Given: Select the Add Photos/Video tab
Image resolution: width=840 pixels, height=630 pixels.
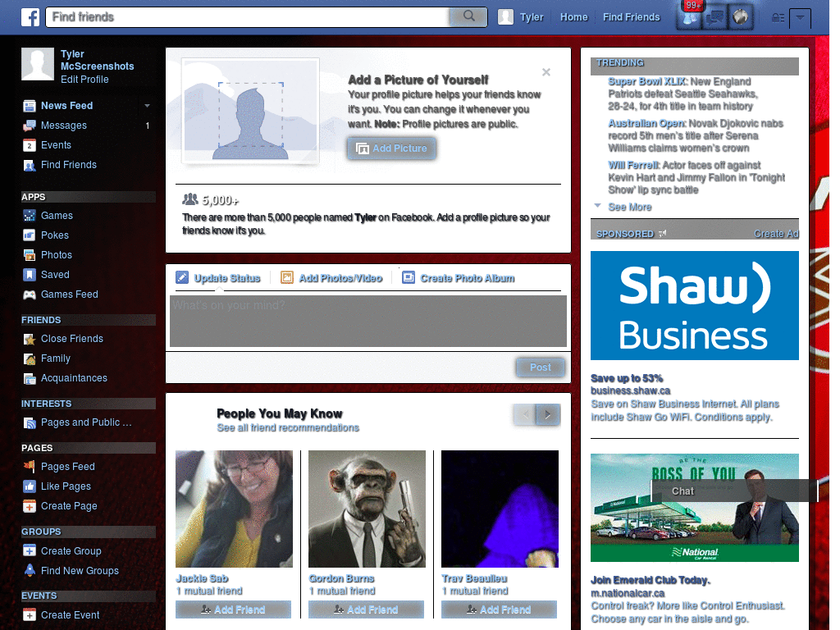Looking at the screenshot, I should (x=331, y=278).
